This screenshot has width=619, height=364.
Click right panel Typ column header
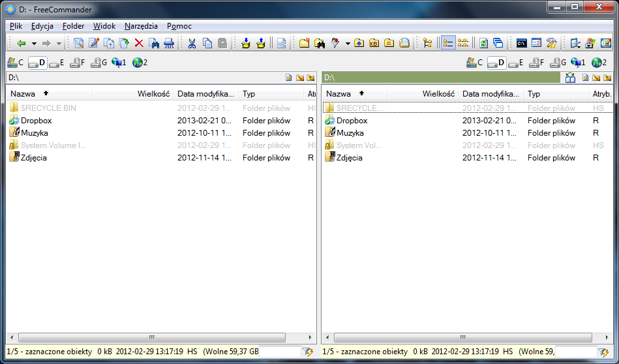(x=556, y=93)
